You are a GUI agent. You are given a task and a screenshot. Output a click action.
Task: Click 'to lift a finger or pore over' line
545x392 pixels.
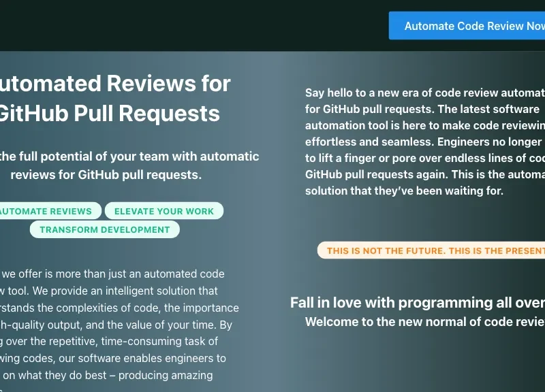pyautogui.click(x=424, y=158)
